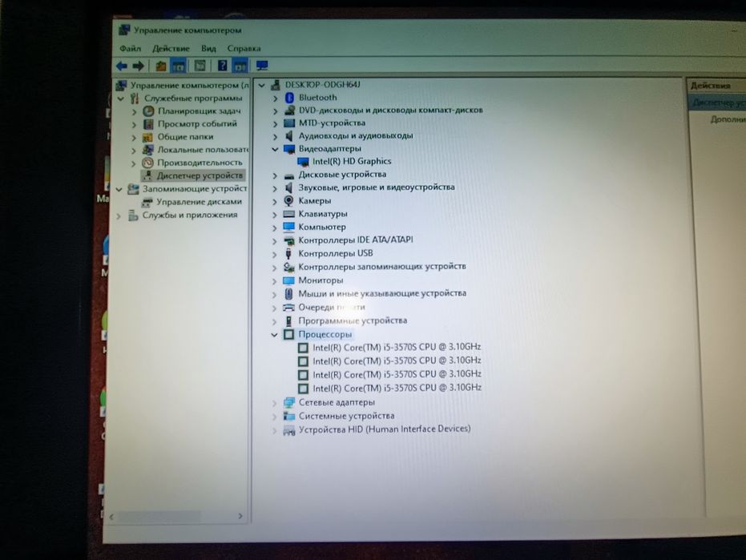This screenshot has width=746, height=560.
Task: Click the Устройства HID icon
Action: point(288,430)
